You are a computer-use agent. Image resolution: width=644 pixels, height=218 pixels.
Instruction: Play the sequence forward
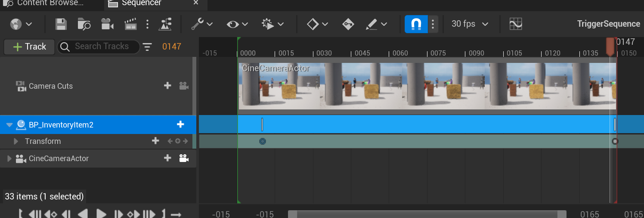(x=101, y=214)
